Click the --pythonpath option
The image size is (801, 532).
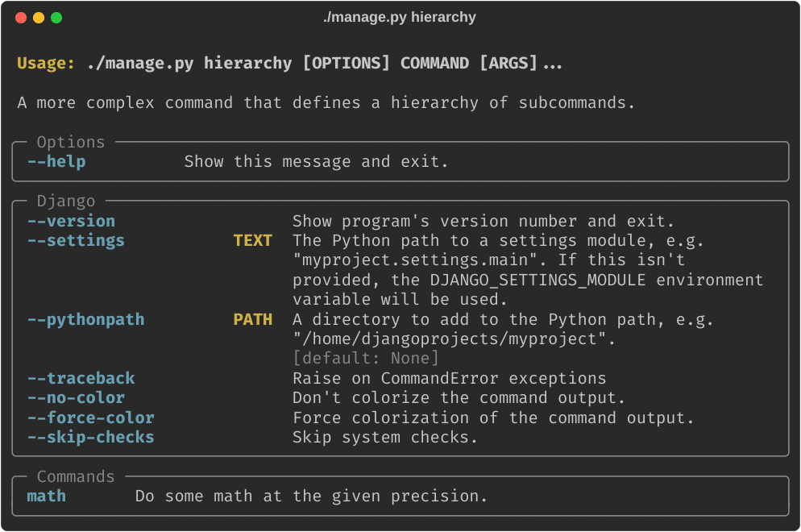[x=86, y=319]
